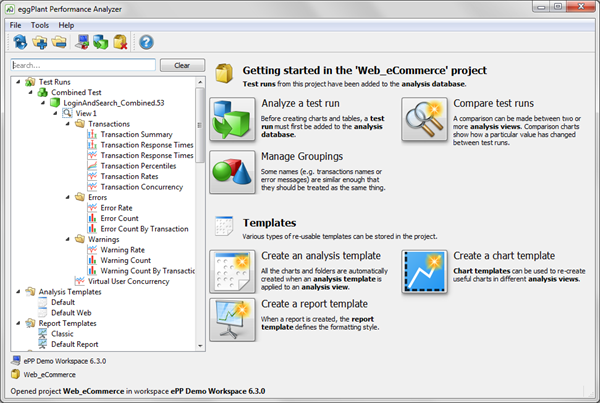Open the File menu

click(15, 25)
